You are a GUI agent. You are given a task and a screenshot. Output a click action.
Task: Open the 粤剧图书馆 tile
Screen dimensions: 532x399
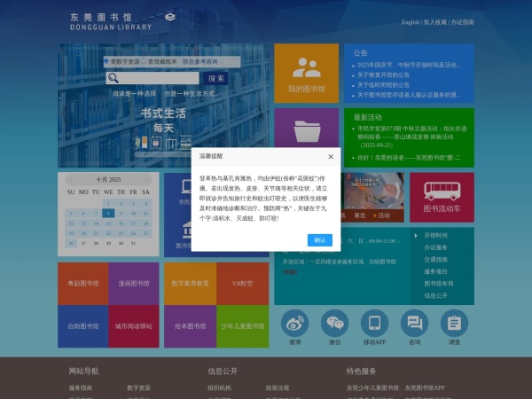tap(83, 284)
